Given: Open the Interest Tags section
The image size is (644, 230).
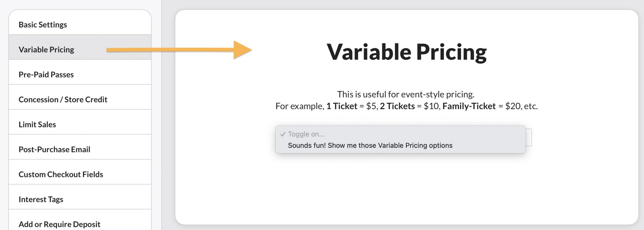Looking at the screenshot, I should click(41, 199).
